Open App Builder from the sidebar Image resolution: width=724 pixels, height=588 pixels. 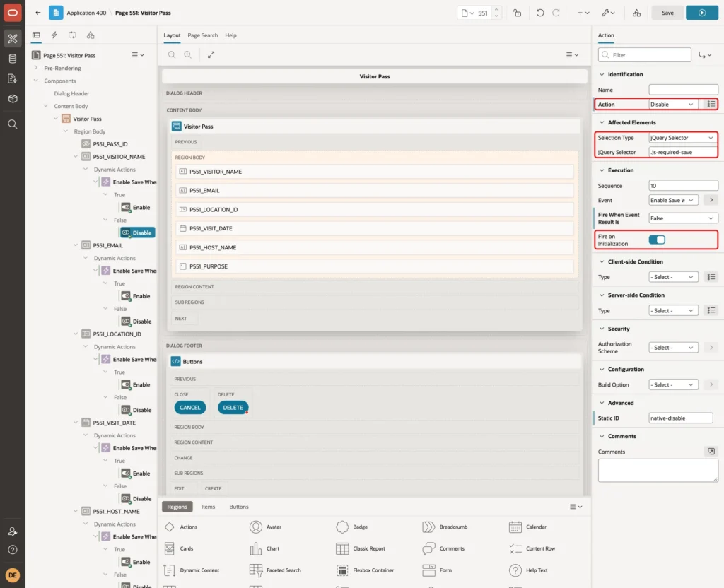pos(13,39)
